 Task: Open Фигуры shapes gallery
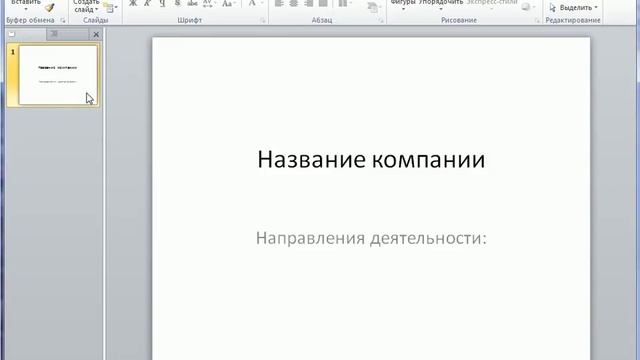point(403,5)
